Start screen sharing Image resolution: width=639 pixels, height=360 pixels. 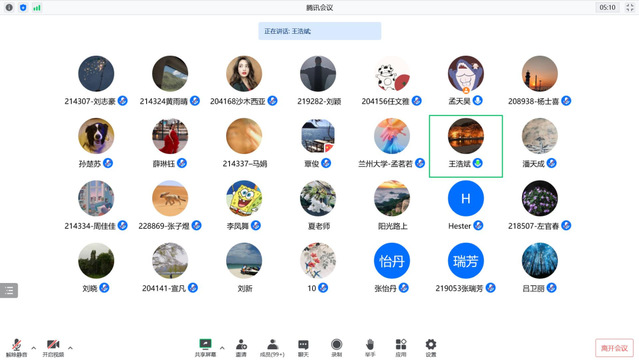[205, 348]
